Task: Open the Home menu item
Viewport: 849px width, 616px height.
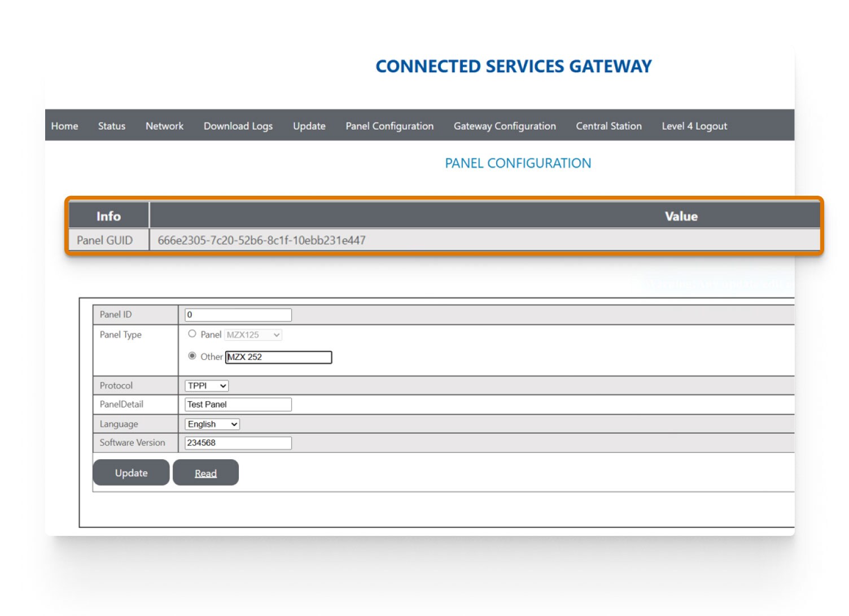Action: click(64, 126)
